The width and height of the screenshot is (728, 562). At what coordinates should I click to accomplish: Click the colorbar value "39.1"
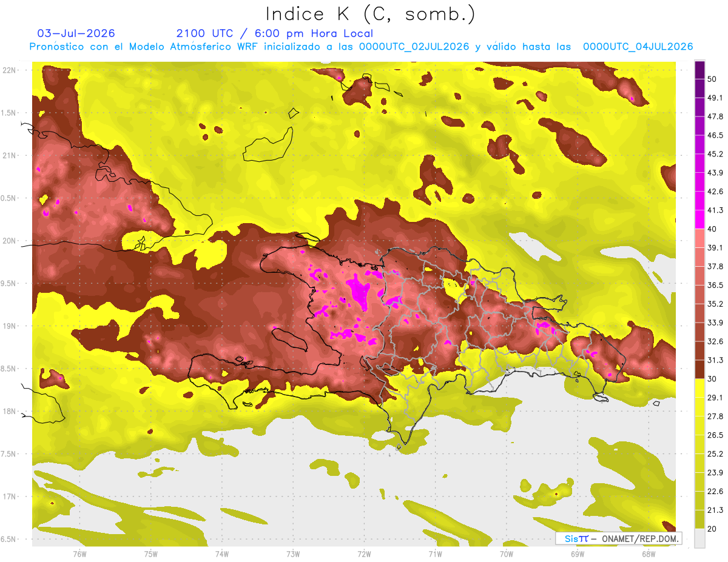(x=715, y=247)
